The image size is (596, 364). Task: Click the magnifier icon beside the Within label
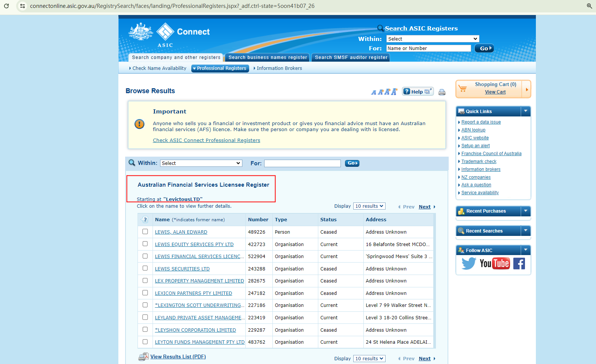click(132, 163)
